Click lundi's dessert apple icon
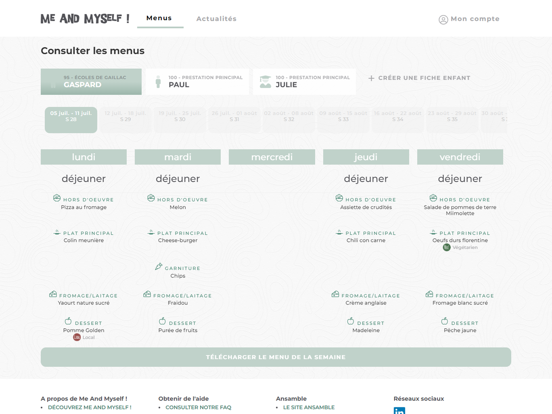The image size is (552, 414). coord(68,321)
